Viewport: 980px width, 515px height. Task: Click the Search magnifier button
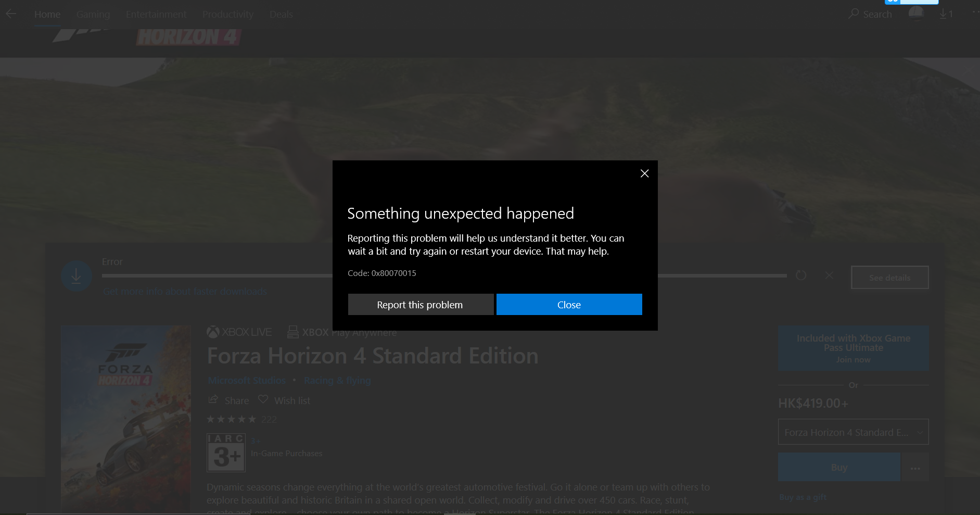coord(870,14)
